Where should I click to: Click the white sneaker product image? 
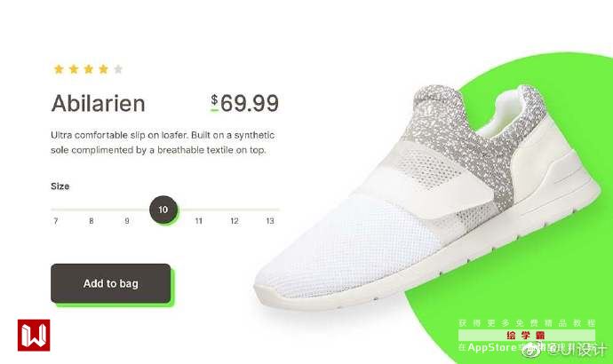coord(426,199)
